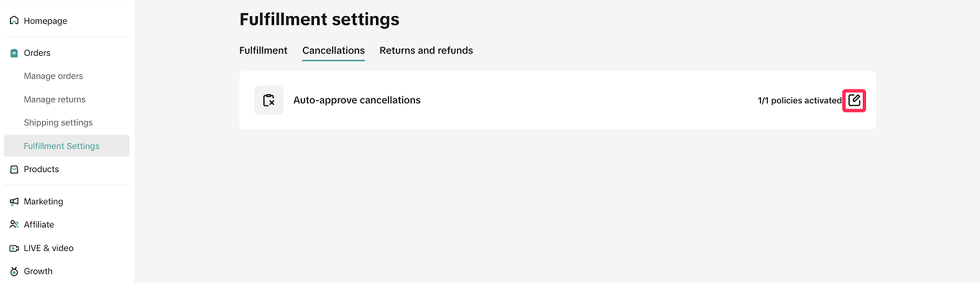The width and height of the screenshot is (980, 283).
Task: Go to Manage returns
Action: [x=54, y=99]
